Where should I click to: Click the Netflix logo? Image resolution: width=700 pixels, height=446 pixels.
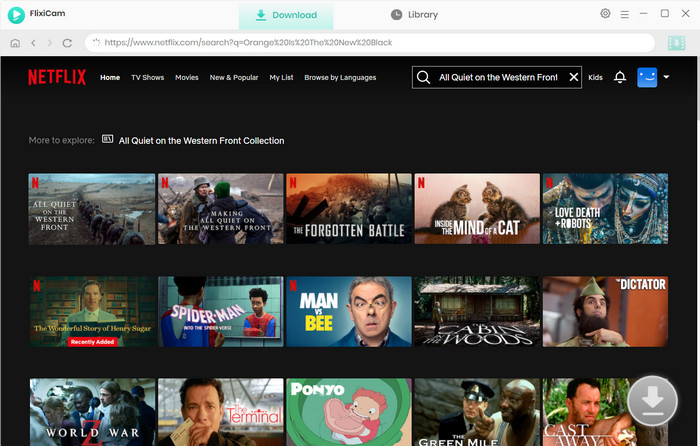pyautogui.click(x=57, y=77)
